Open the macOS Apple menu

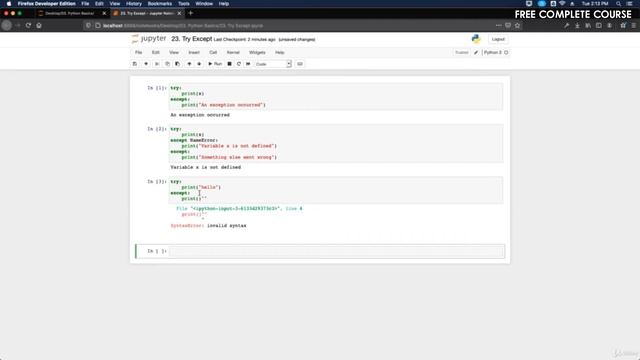point(9,4)
